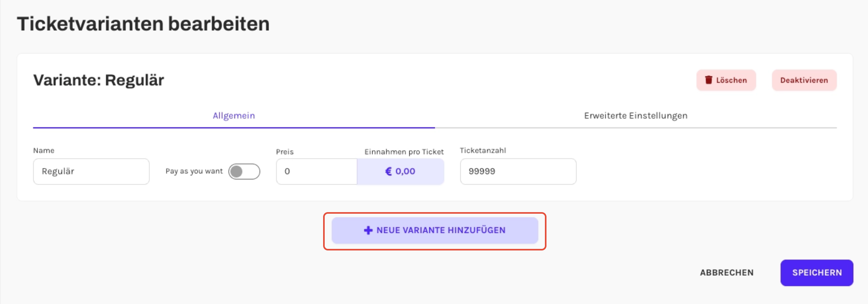Save changes with the Speichern button

pyautogui.click(x=817, y=273)
